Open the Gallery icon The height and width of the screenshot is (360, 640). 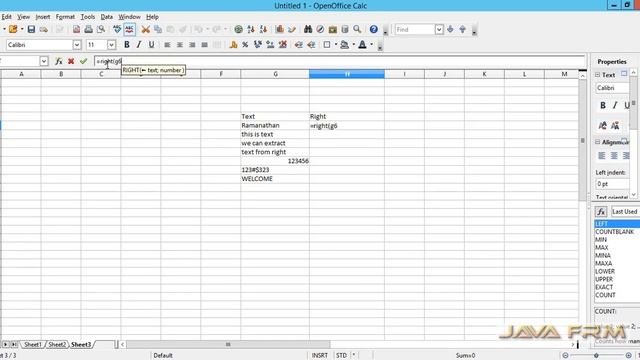click(333, 29)
